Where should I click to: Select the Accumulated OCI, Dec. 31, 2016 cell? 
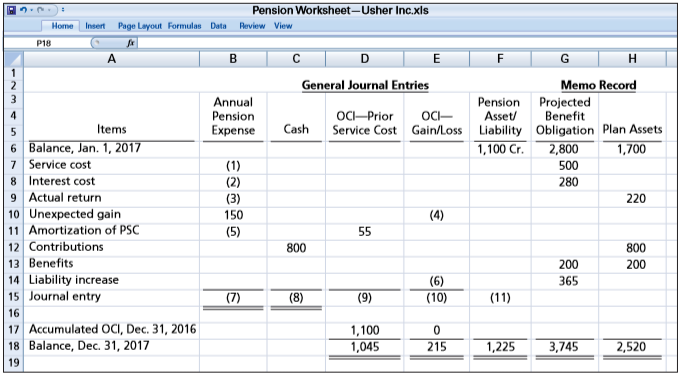(111, 330)
